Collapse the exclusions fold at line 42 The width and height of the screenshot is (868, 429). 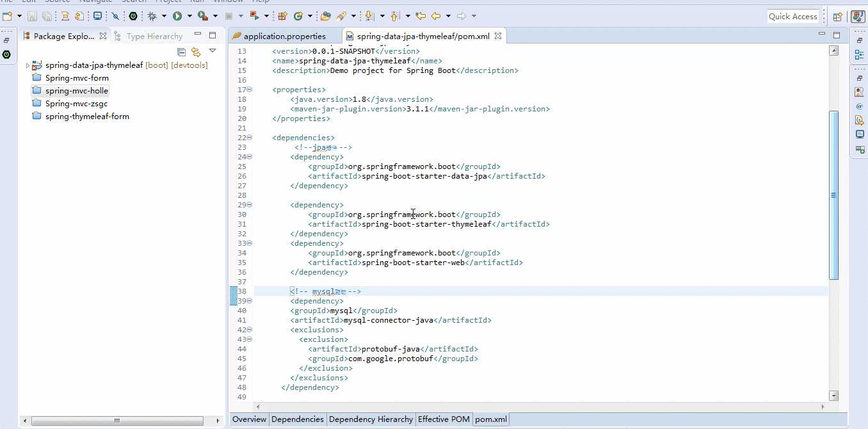coord(250,330)
